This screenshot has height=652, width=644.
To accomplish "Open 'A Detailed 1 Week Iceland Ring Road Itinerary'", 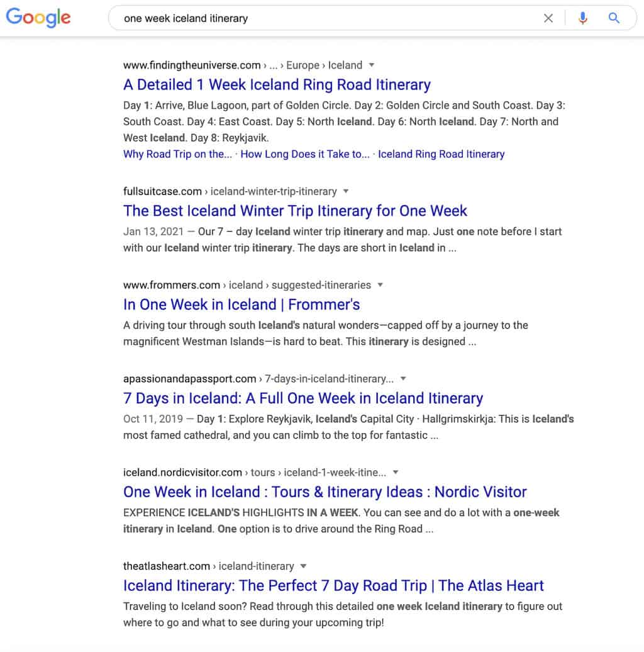I will point(277,85).
